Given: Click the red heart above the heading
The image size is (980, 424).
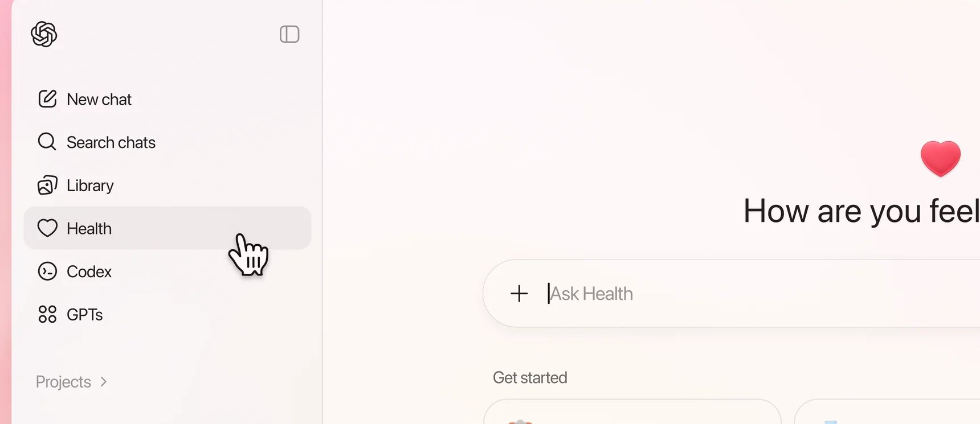Looking at the screenshot, I should point(941,158).
